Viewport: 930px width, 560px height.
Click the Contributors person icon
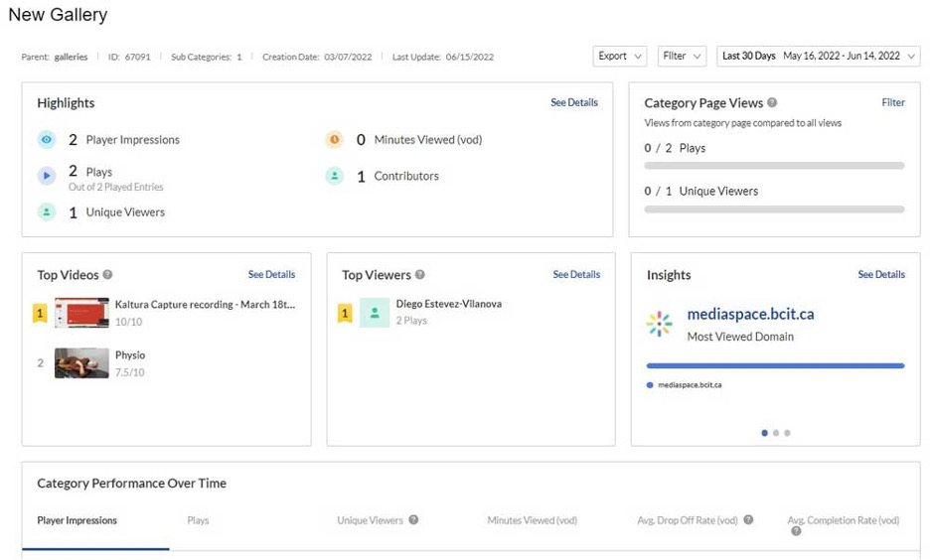335,176
